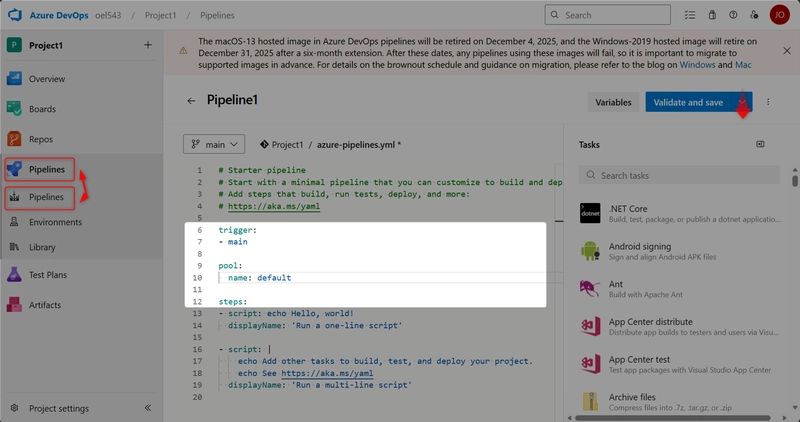Open the Validate and save dropdown arrow
Image resolution: width=800 pixels, height=422 pixels.
[743, 102]
